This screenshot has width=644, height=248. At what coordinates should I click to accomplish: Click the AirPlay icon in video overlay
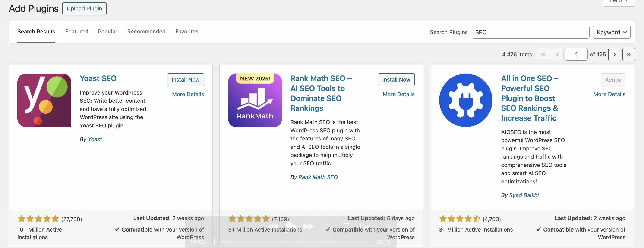[x=347, y=226]
